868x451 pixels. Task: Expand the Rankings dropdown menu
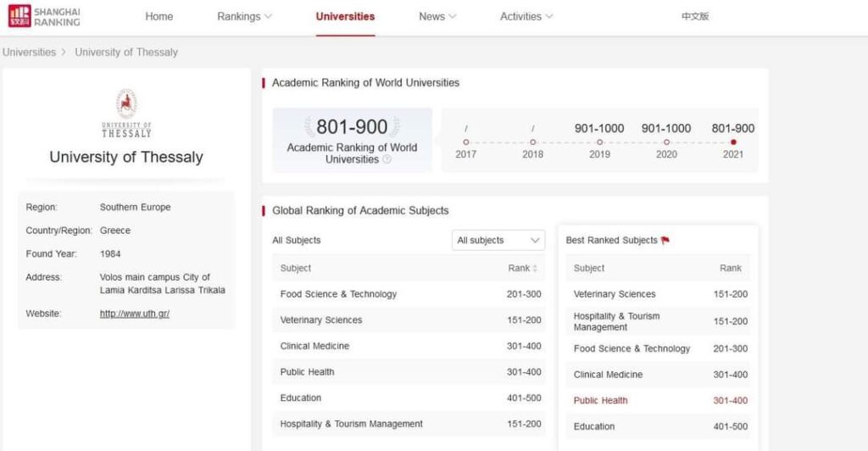pos(244,17)
